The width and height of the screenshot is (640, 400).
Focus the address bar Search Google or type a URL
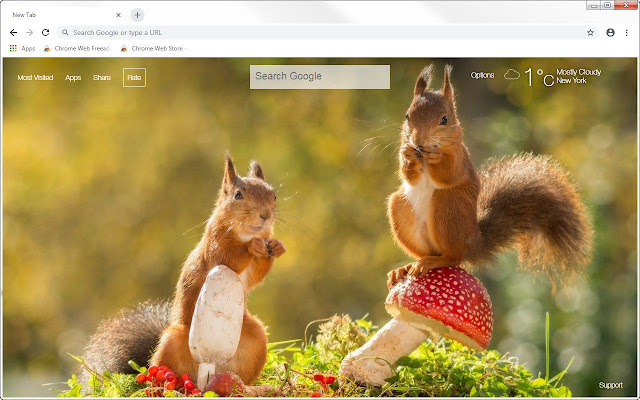pyautogui.click(x=327, y=33)
